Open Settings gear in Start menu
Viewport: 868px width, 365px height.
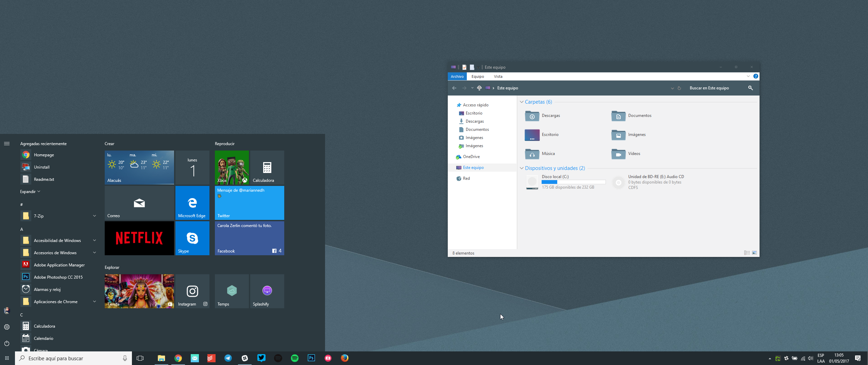[x=7, y=327]
